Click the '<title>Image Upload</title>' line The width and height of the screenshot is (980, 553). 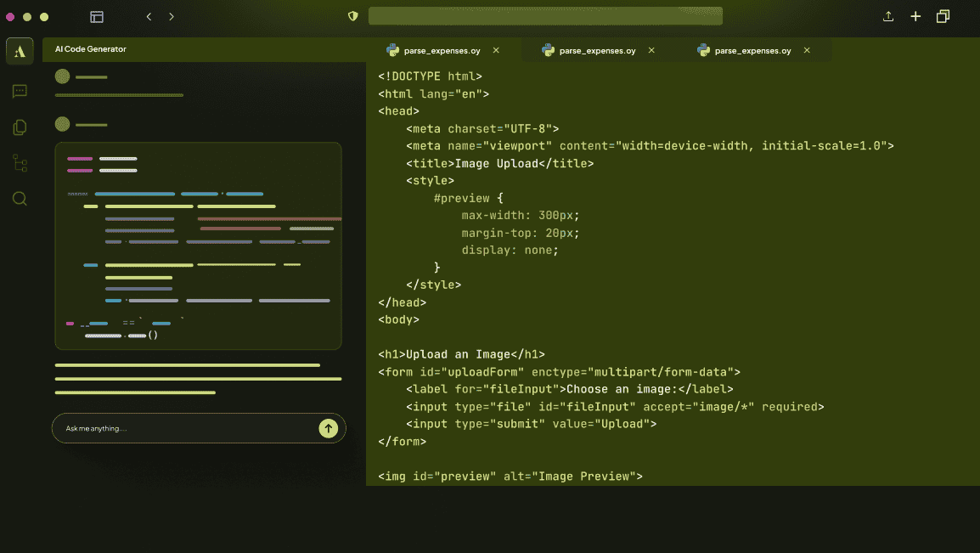(x=500, y=163)
